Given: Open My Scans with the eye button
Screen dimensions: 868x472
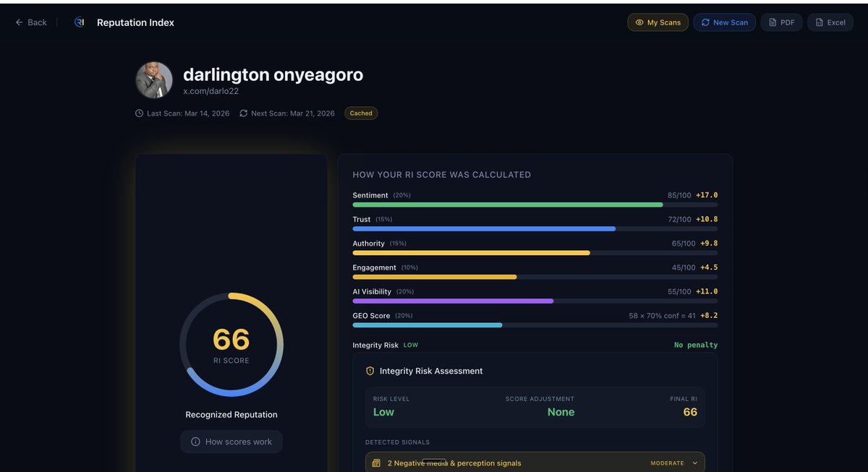Looking at the screenshot, I should click(x=658, y=22).
